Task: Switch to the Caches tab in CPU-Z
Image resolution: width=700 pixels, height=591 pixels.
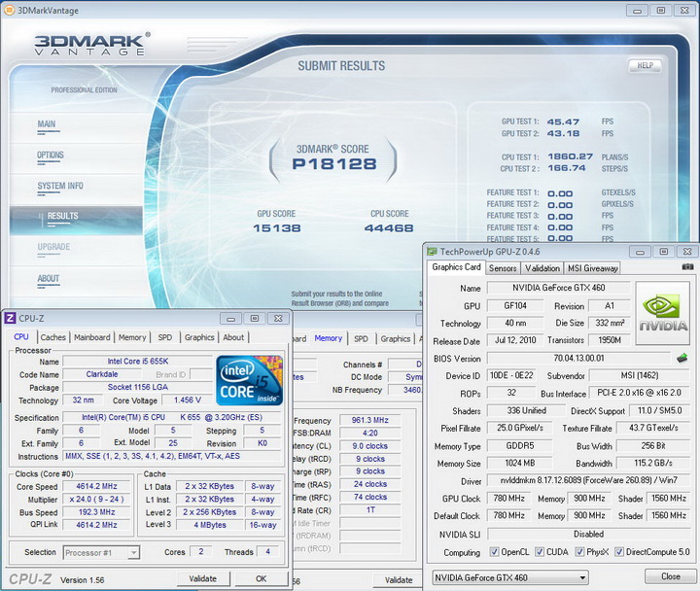Action: (x=53, y=337)
